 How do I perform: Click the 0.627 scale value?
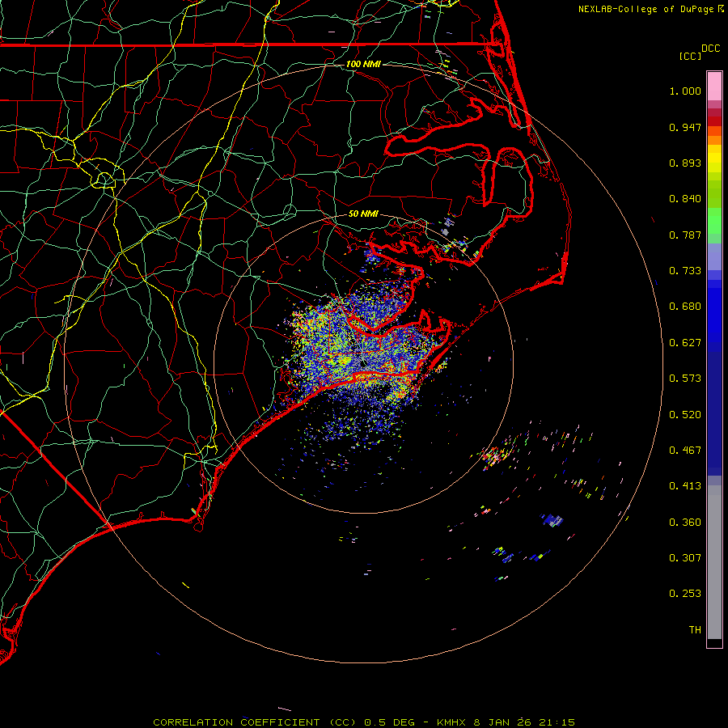685,343
